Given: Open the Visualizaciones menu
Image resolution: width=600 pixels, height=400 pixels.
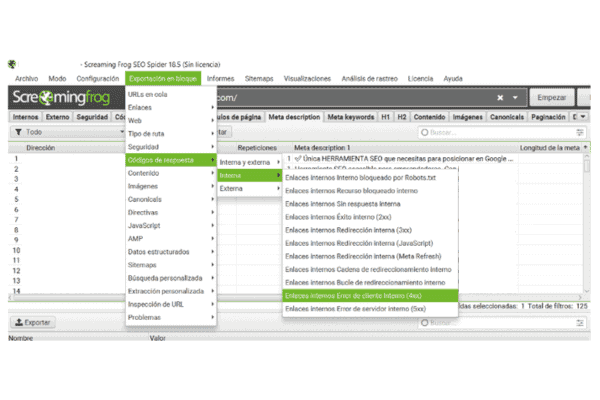Looking at the screenshot, I should (x=307, y=78).
